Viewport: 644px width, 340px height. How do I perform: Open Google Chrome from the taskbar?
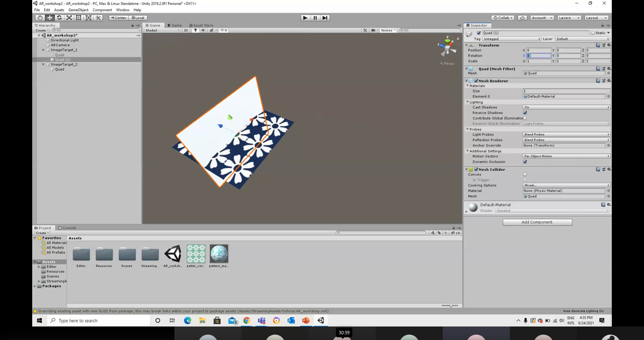point(247,320)
